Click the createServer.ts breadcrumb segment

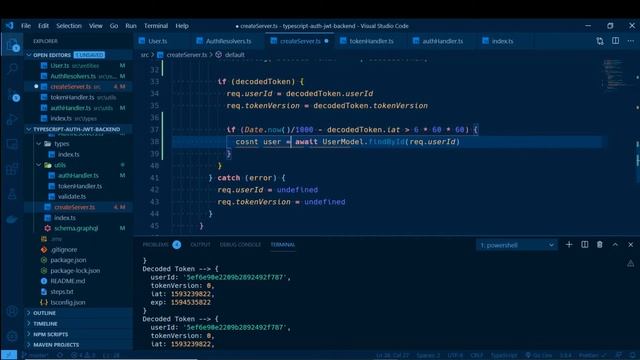pyautogui.click(x=187, y=55)
